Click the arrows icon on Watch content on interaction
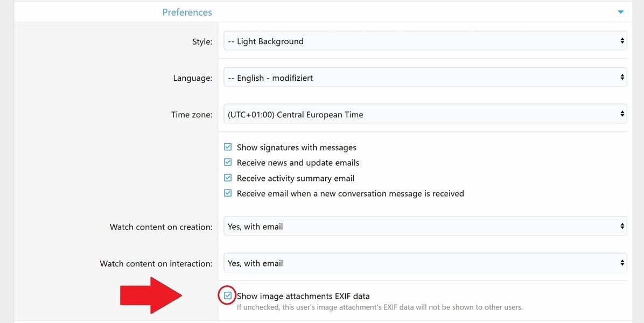644x323 pixels. click(x=623, y=263)
